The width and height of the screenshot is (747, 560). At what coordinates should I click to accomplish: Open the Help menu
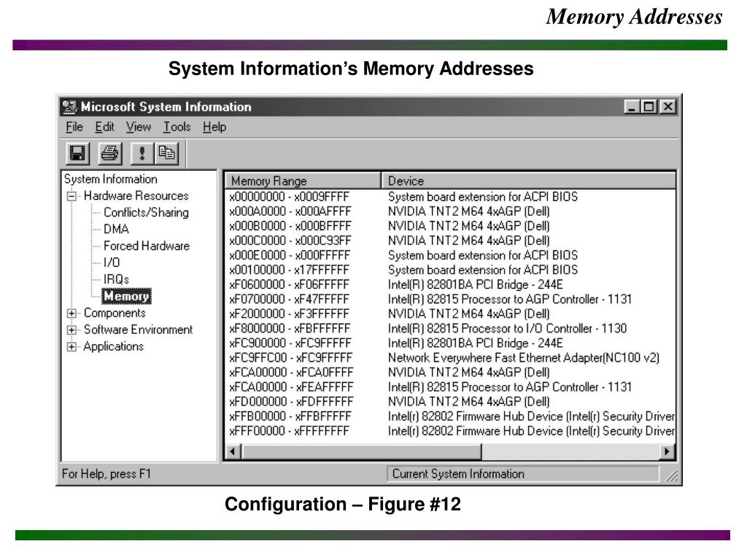click(x=214, y=127)
